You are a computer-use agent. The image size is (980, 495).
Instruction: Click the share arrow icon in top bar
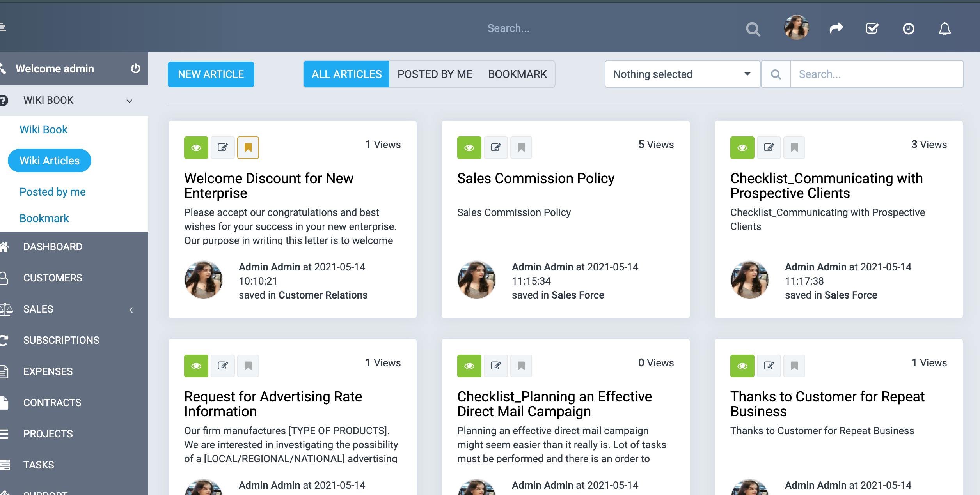[x=836, y=28]
